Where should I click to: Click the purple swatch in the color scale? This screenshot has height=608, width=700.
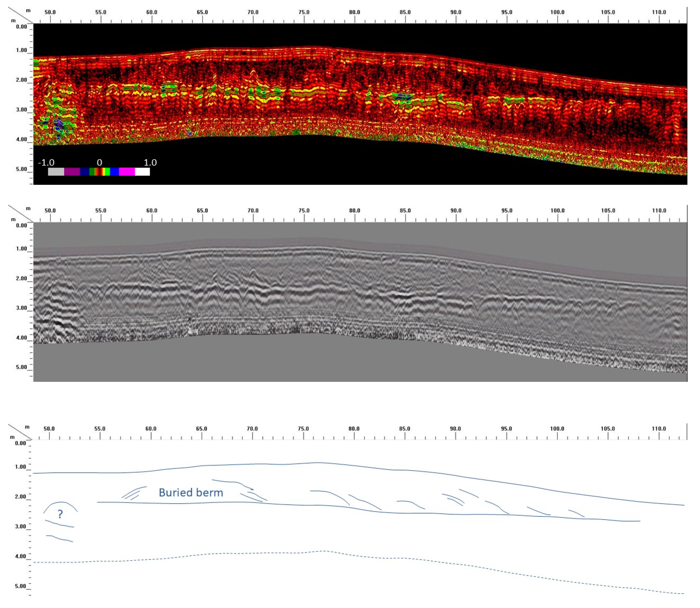72,172
